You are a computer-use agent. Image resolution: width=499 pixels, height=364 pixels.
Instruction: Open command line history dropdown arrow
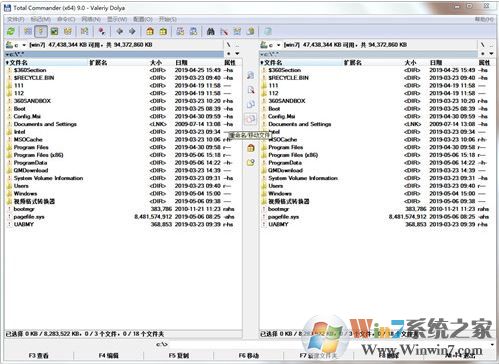492,344
